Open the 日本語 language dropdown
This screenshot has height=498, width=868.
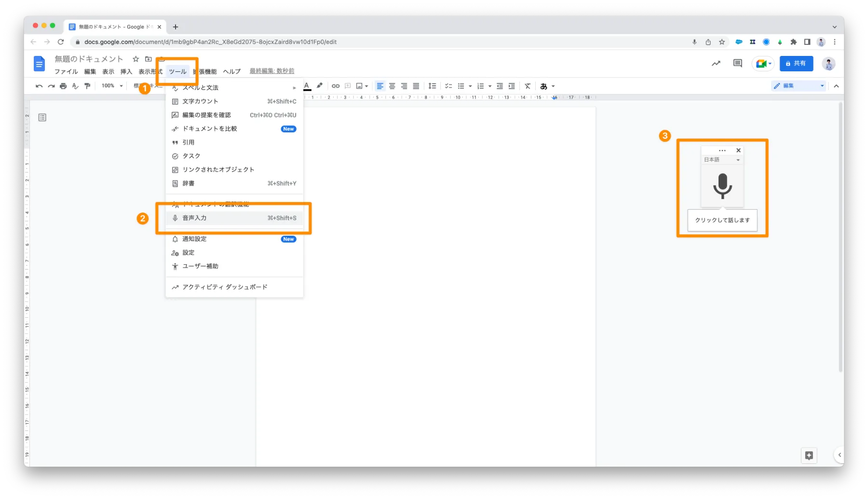(x=722, y=160)
